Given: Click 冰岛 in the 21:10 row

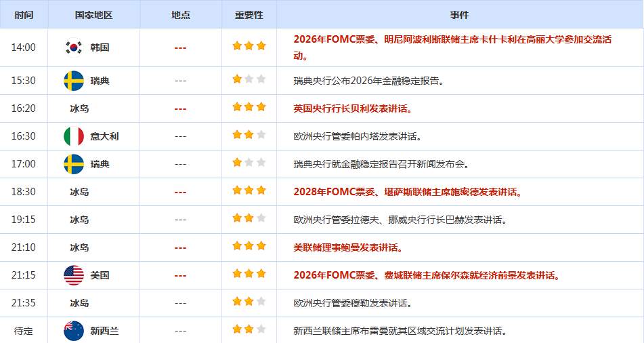Looking at the screenshot, I should [x=79, y=247].
